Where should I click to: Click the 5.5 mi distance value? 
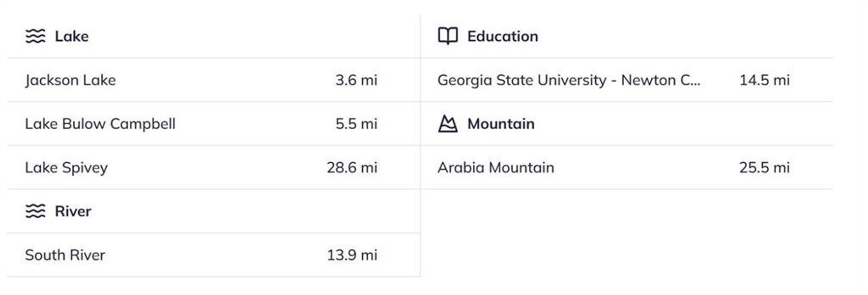click(x=356, y=124)
